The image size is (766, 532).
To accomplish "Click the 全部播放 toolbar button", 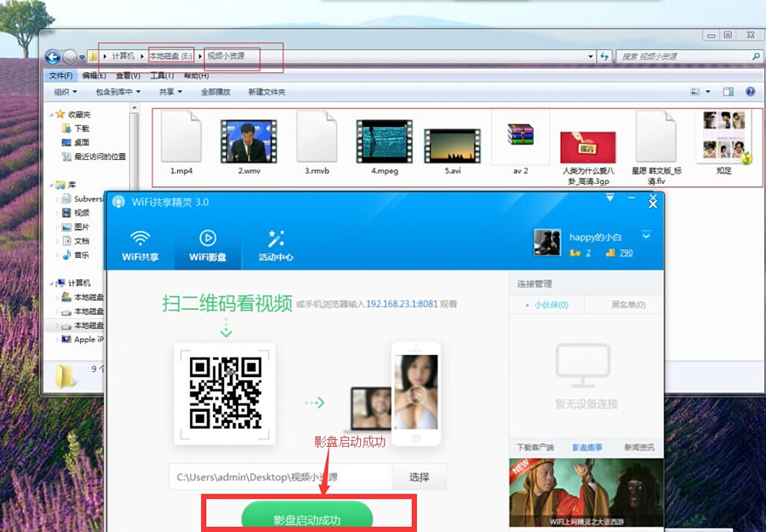I will (x=215, y=92).
